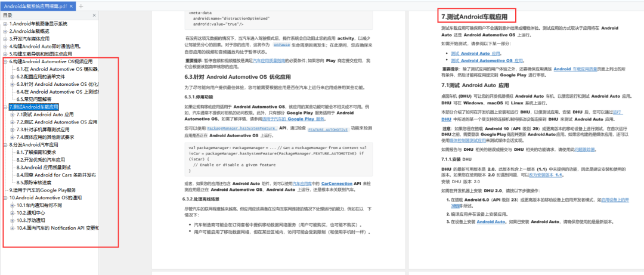Expand section 10.1车内通知有何不同
The image size is (644, 275).
point(13,205)
